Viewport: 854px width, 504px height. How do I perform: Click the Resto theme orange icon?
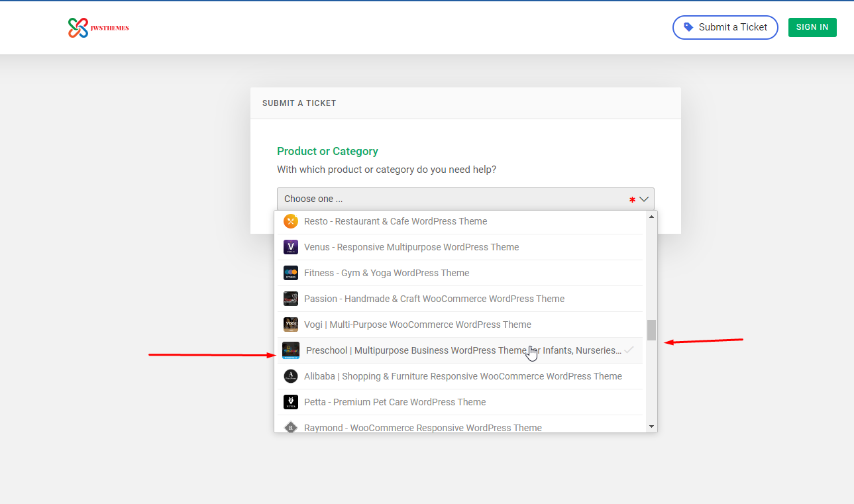coord(290,221)
